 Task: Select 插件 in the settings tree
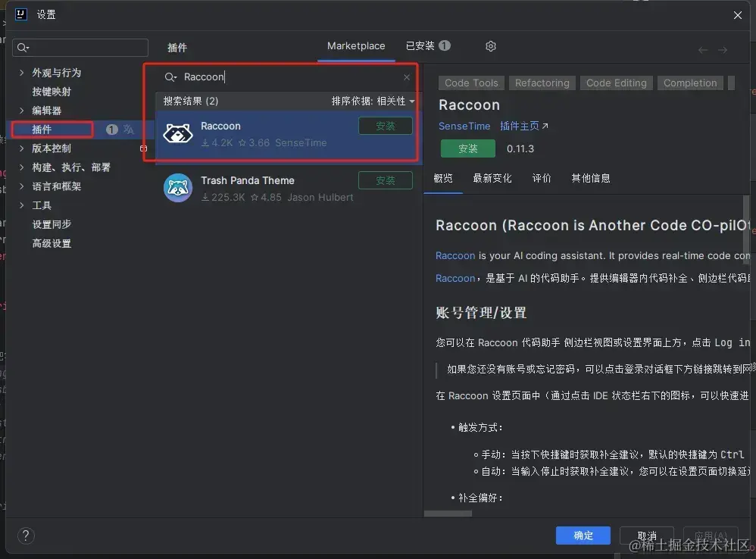coord(42,130)
